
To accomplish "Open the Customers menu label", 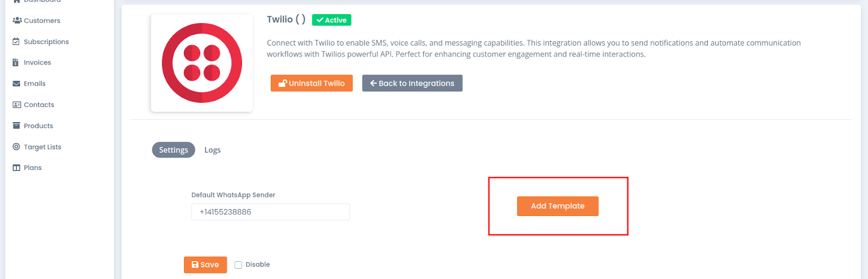I will 42,21.
